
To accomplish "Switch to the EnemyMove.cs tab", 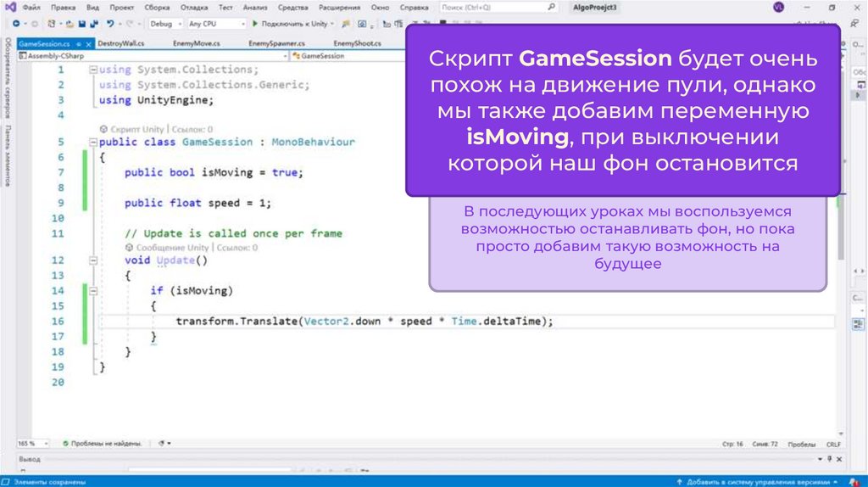I will (x=197, y=43).
